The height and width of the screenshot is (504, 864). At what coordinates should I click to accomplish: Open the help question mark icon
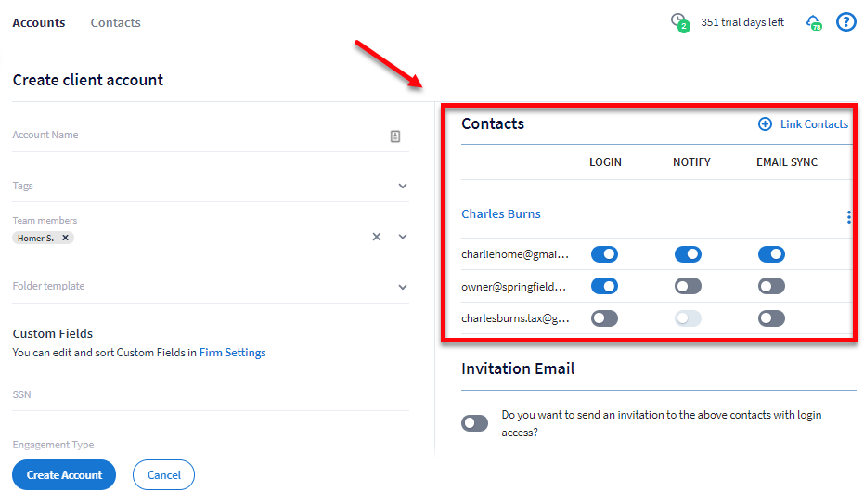point(845,22)
